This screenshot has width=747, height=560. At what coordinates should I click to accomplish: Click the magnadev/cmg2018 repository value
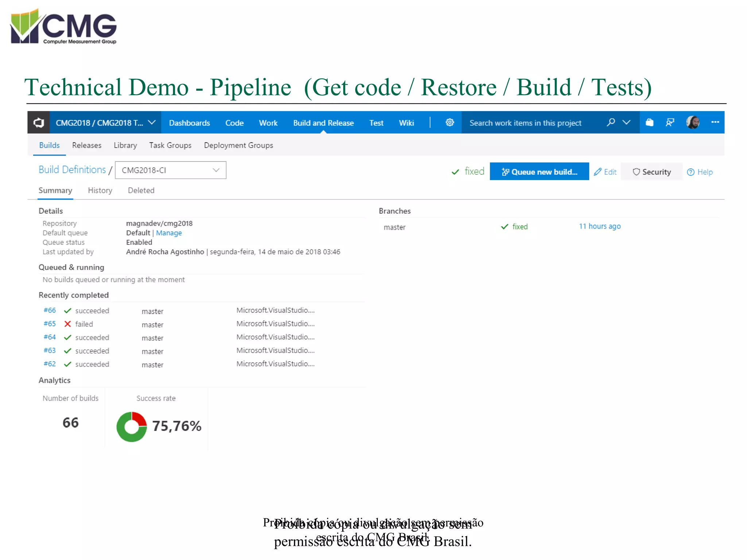159,223
